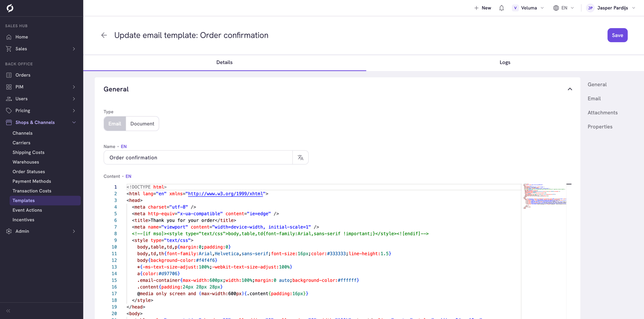644x319 pixels.
Task: Click the Admin gear icon
Action: pos(9,231)
